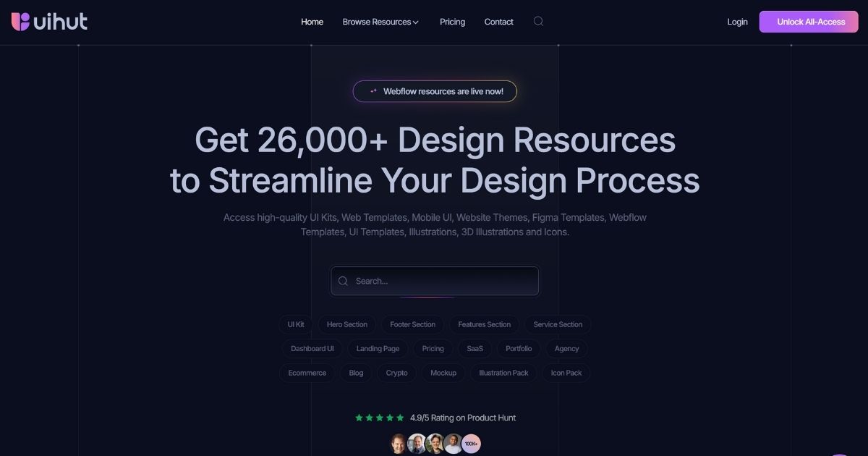Select the Illustration Pack tag

tap(503, 373)
